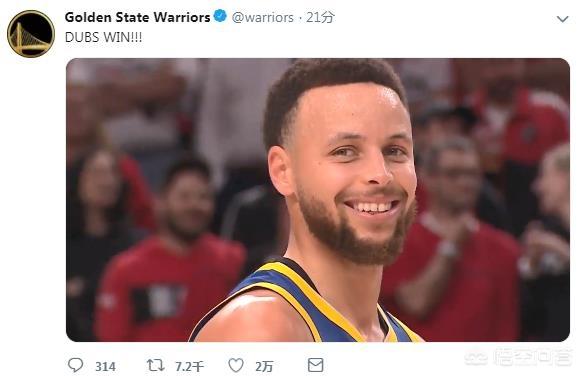
Task: Click the blue verified badge
Action: click(220, 16)
